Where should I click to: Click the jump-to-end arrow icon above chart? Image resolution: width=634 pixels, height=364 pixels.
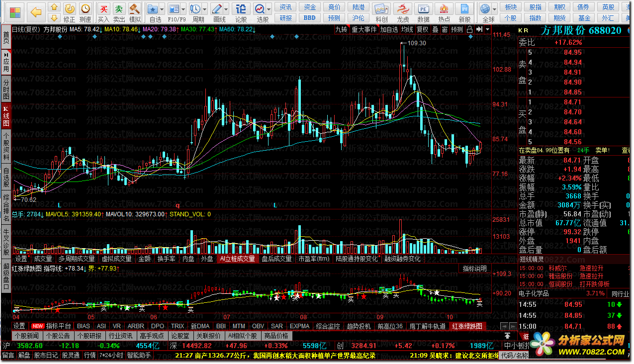coord(479,29)
